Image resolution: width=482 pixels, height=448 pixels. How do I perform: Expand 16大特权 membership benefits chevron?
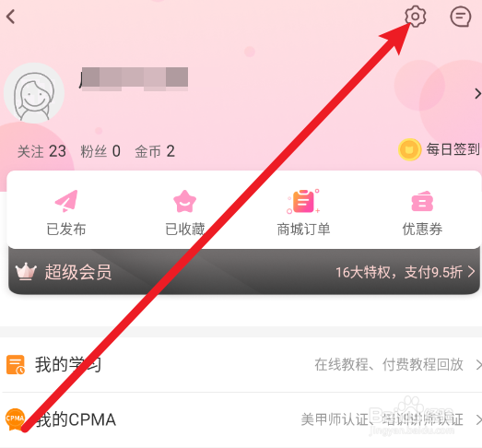click(471, 272)
